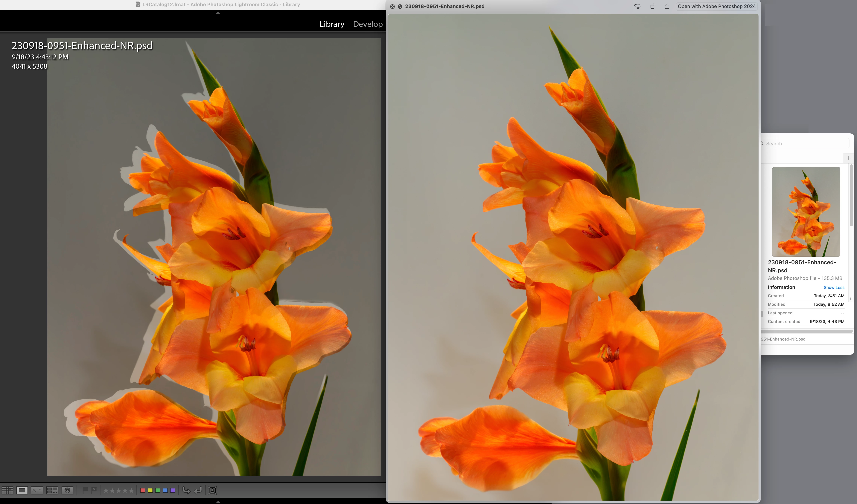The height and width of the screenshot is (504, 857).
Task: Apply red color label swatch
Action: tap(143, 490)
